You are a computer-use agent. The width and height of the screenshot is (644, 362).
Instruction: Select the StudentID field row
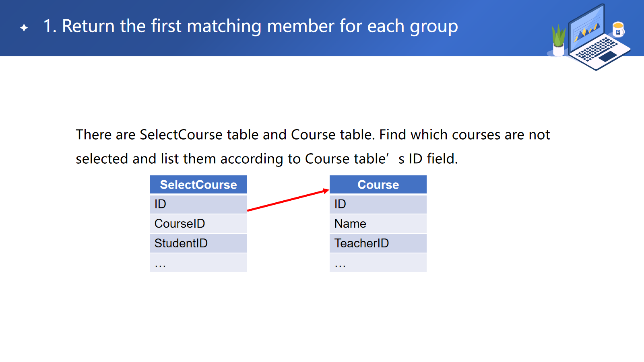click(x=198, y=243)
